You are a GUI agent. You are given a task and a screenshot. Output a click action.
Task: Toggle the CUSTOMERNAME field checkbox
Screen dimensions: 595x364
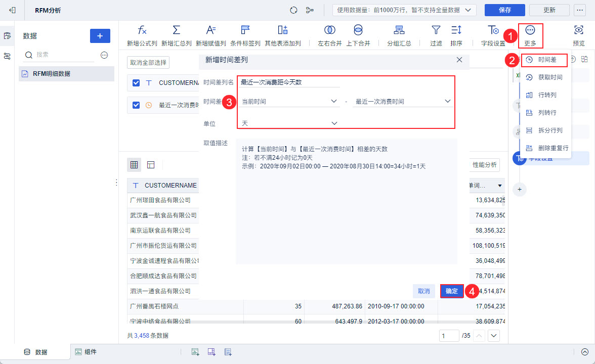tap(136, 83)
